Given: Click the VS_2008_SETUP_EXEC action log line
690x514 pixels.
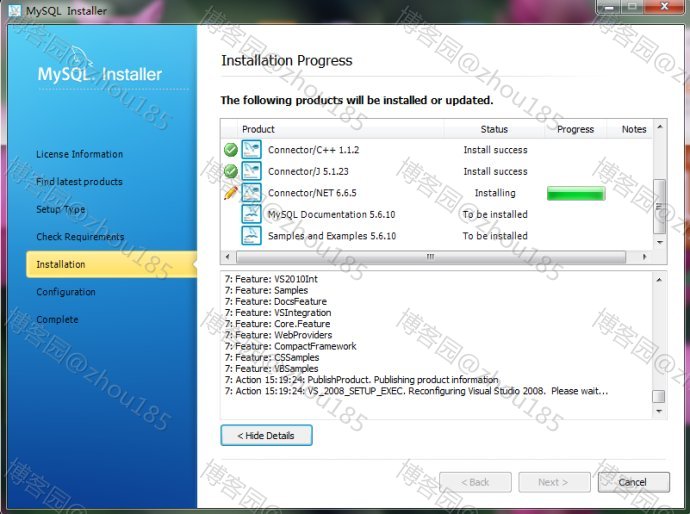Looking at the screenshot, I should [x=416, y=391].
